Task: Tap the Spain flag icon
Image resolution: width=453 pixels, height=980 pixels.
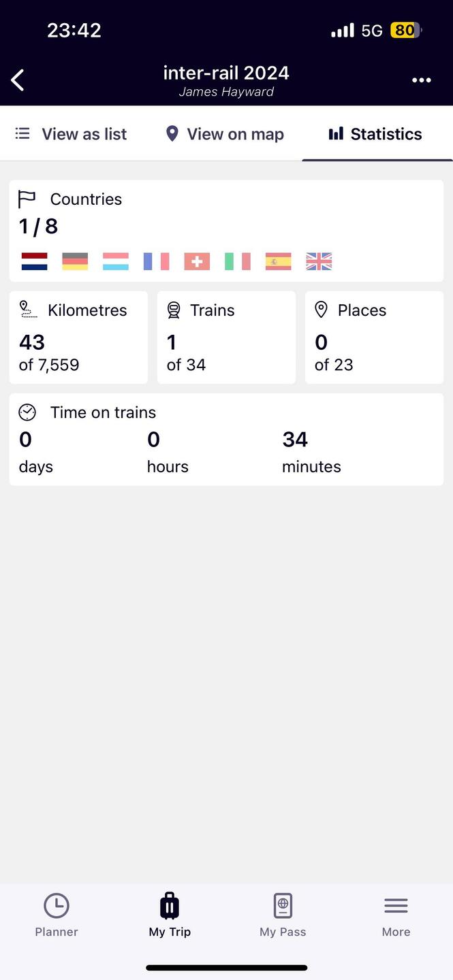Action: [x=278, y=261]
